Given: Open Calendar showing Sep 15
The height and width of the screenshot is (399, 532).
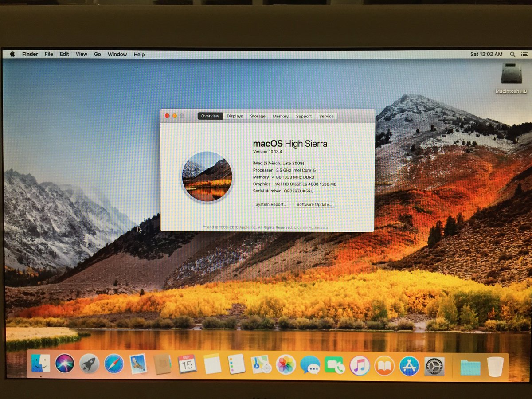Looking at the screenshot, I should coord(187,364).
